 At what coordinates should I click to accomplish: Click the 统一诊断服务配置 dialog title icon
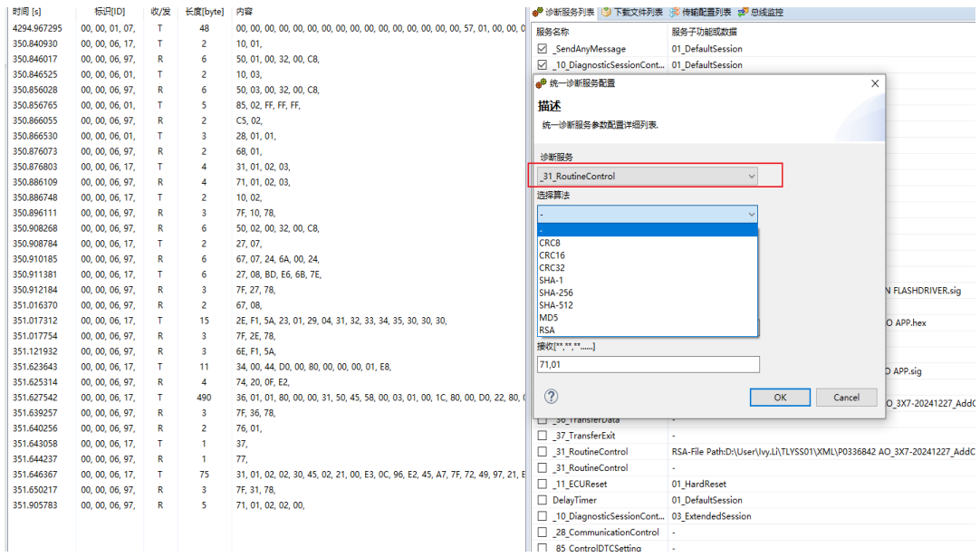tap(543, 83)
